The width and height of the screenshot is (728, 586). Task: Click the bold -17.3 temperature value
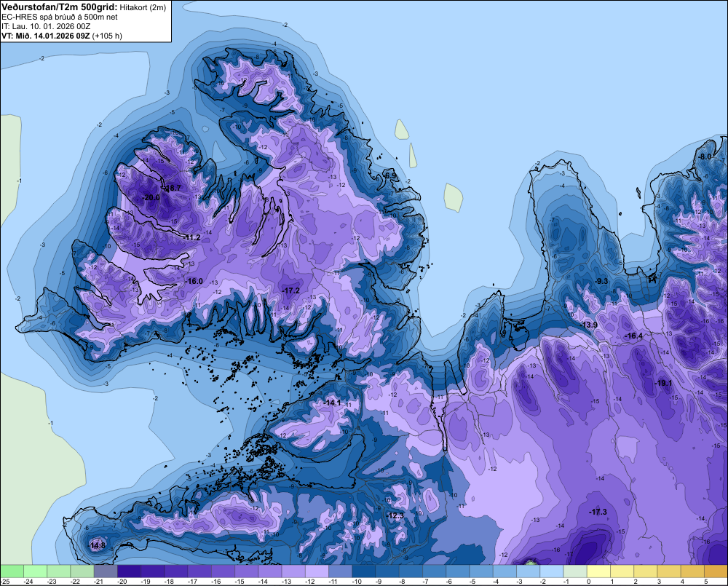[x=598, y=512]
